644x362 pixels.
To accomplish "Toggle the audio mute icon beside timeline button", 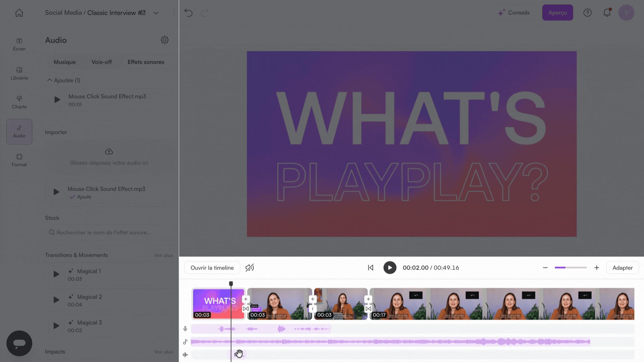I will [250, 267].
